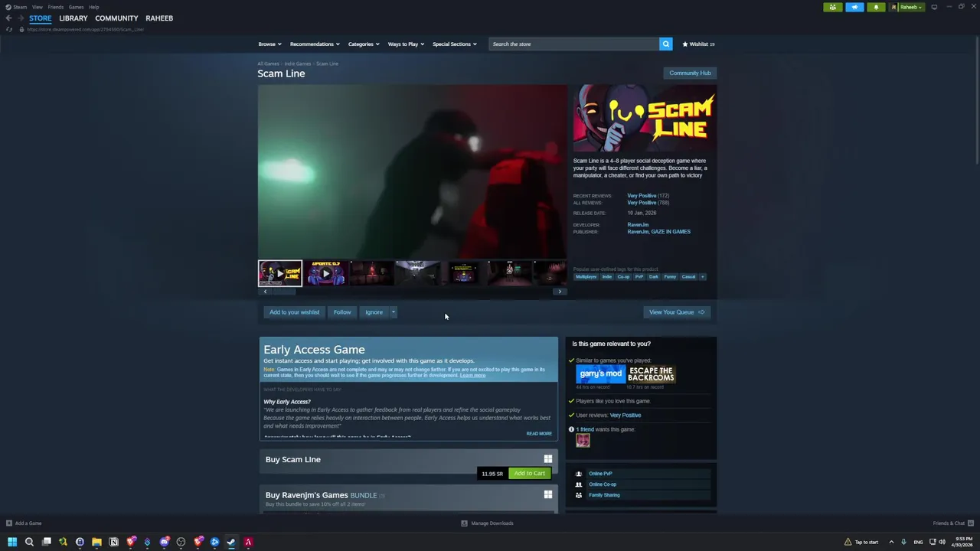The height and width of the screenshot is (551, 980).
Task: Expand the Recommendations menu
Action: [x=315, y=44]
